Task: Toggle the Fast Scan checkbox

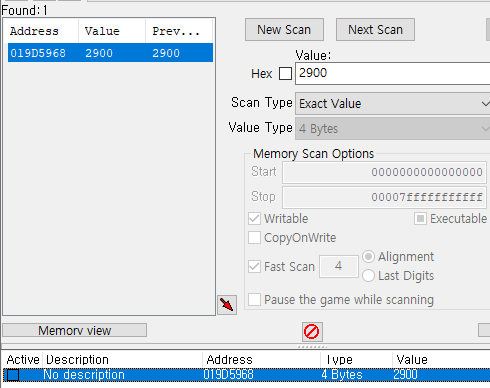Action: (x=255, y=267)
